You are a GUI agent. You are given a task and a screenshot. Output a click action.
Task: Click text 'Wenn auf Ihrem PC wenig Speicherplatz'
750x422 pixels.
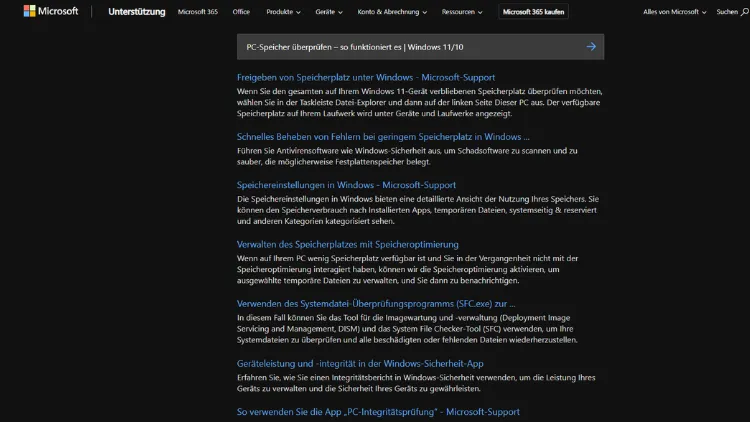(309, 258)
